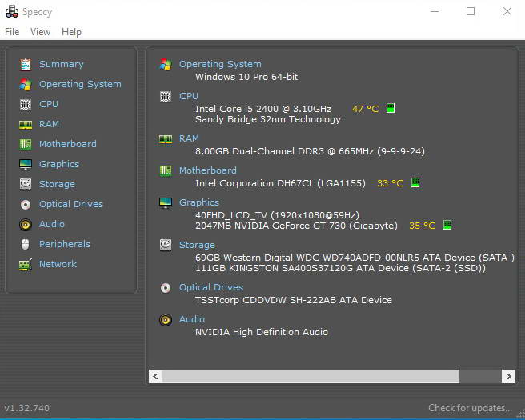The height and width of the screenshot is (420, 525).
Task: Click the Summary clipboard icon in sidebar
Action: click(x=26, y=65)
